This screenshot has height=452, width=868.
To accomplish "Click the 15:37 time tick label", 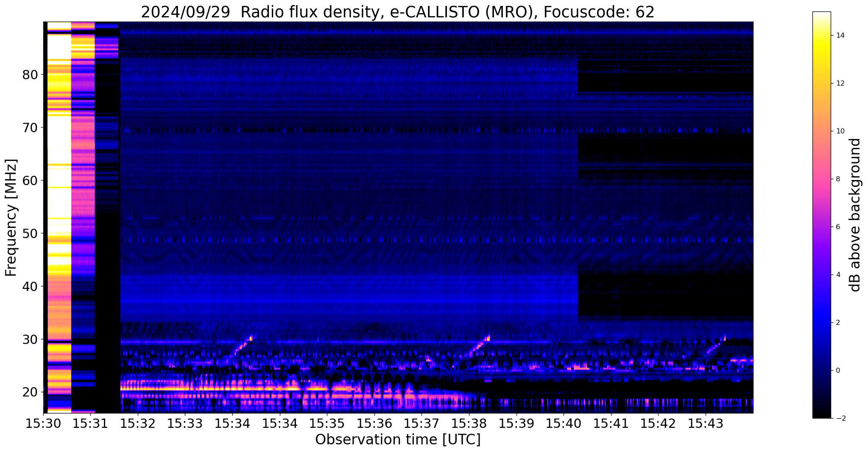I will coord(421,423).
